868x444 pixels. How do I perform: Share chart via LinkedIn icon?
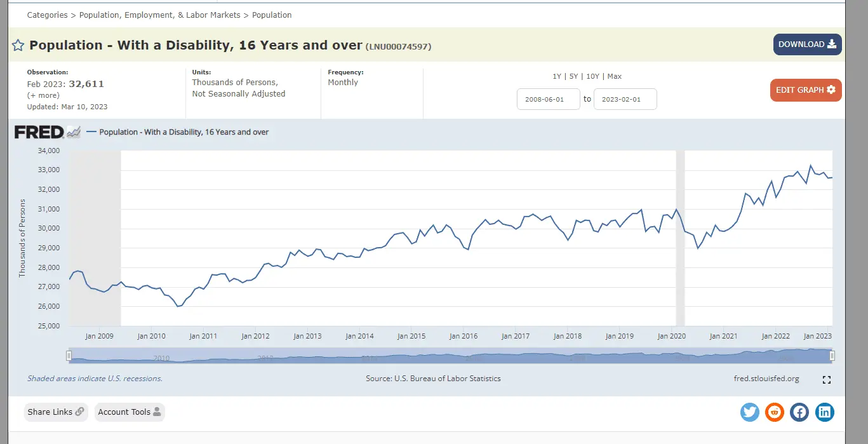(x=824, y=412)
